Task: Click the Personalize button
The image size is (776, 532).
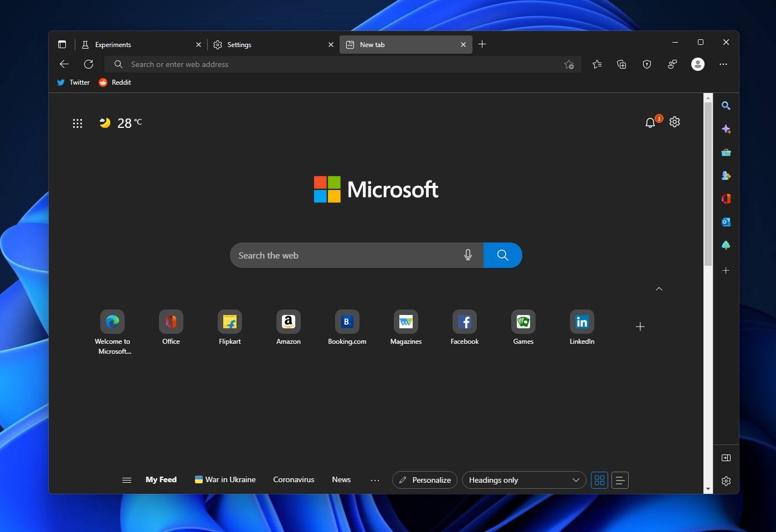Action: [425, 480]
